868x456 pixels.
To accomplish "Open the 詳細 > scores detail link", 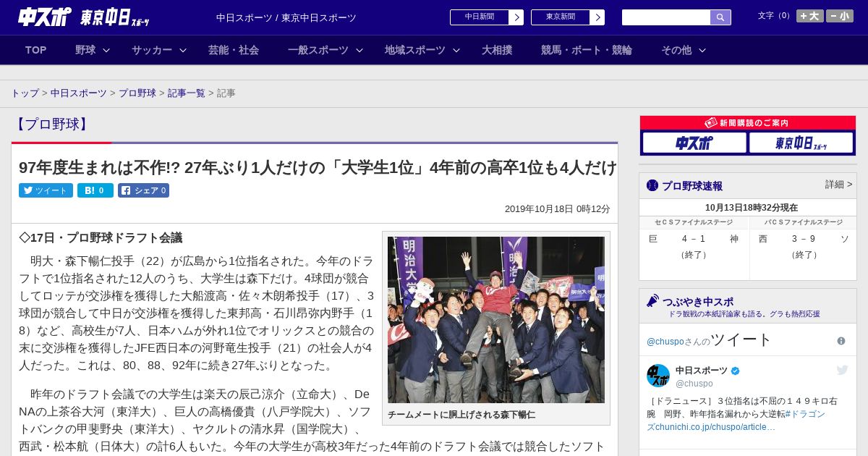I will [838, 185].
